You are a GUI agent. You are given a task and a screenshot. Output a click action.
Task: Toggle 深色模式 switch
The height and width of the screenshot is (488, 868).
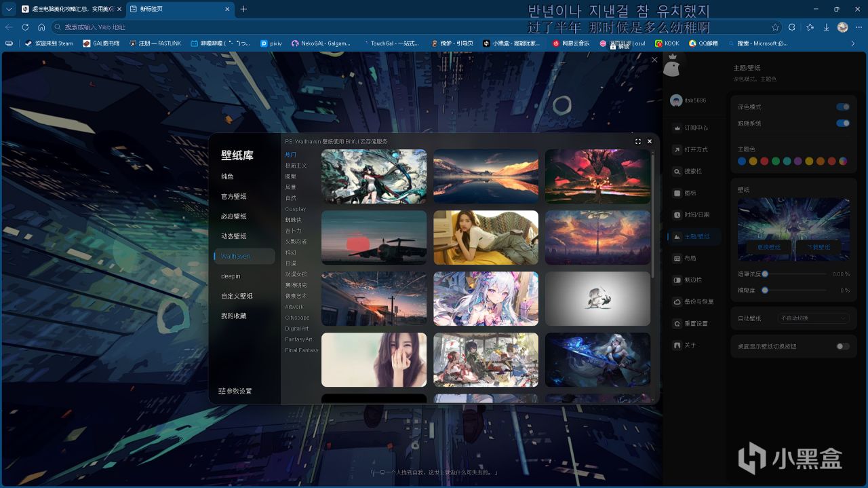pos(842,107)
